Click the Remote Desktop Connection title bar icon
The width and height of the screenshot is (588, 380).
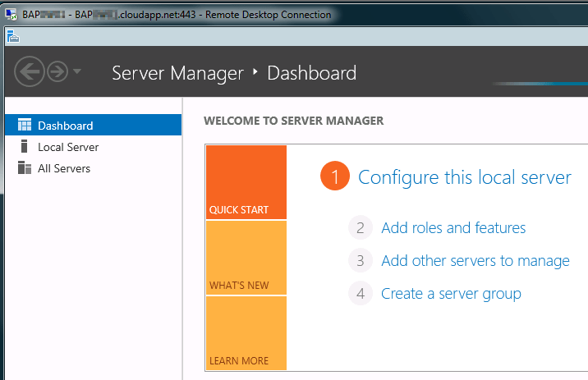coord(11,15)
